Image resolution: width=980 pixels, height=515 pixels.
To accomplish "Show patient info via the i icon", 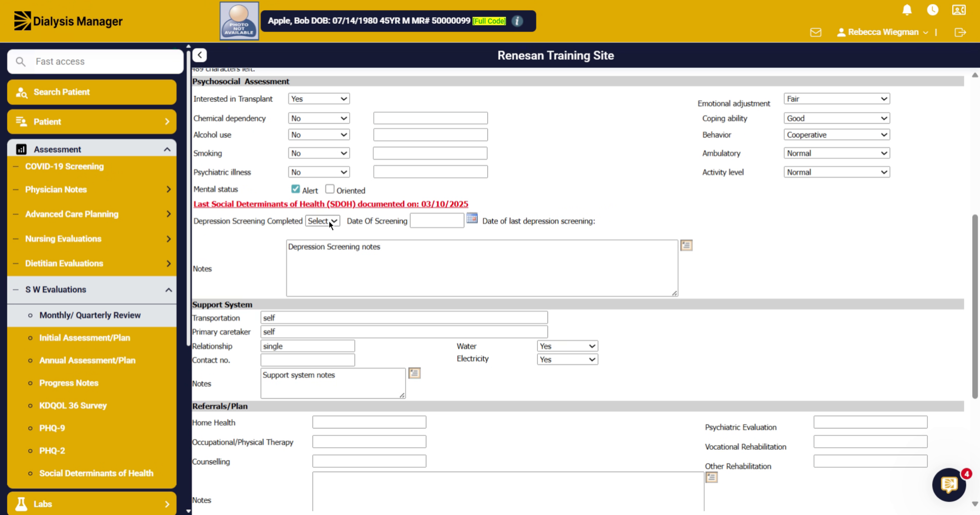I will click(517, 21).
